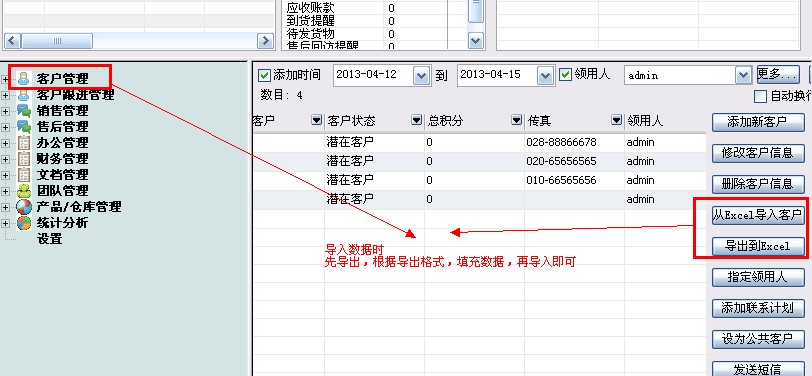
Task: Expand the 客户跟进管理 tree node
Action: pos(6,95)
